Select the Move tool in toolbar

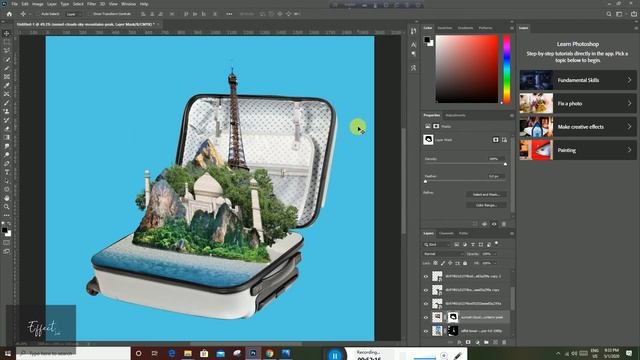point(7,33)
